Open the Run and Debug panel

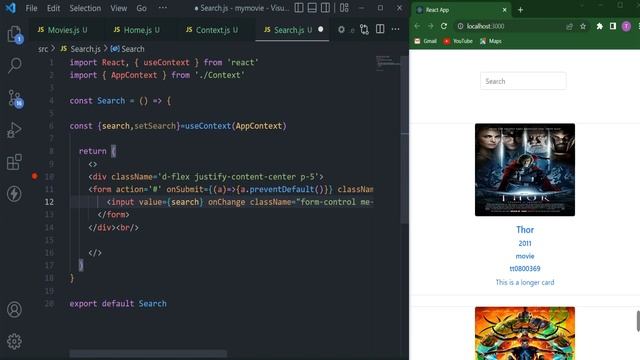tap(14, 130)
